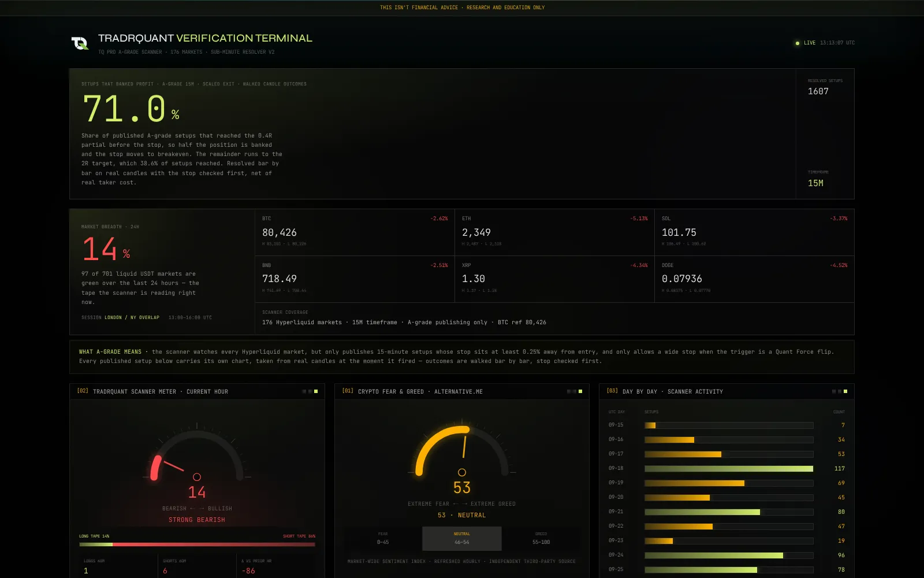924x578 pixels.
Task: Select the FEAR 0-45 segment
Action: tap(383, 538)
